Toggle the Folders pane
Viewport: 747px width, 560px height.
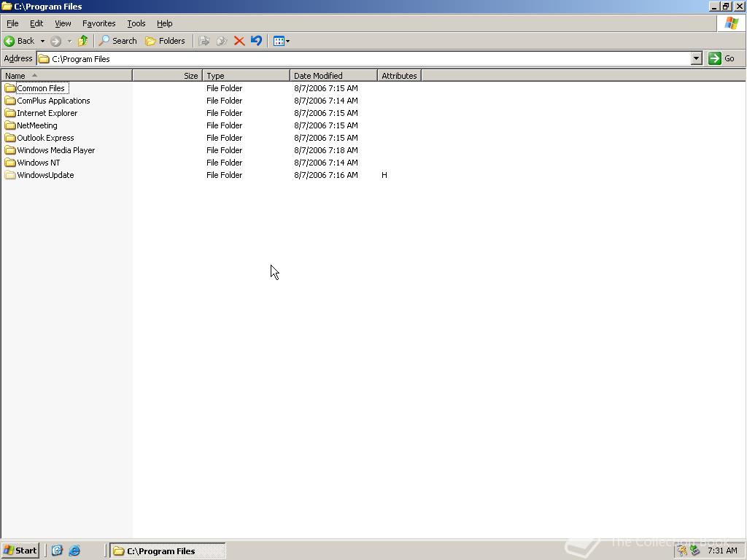coord(166,41)
